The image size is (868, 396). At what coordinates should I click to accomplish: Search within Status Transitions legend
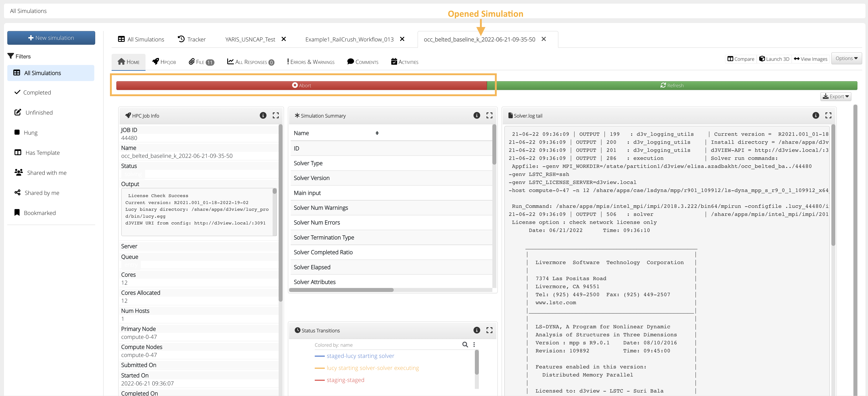pos(465,344)
